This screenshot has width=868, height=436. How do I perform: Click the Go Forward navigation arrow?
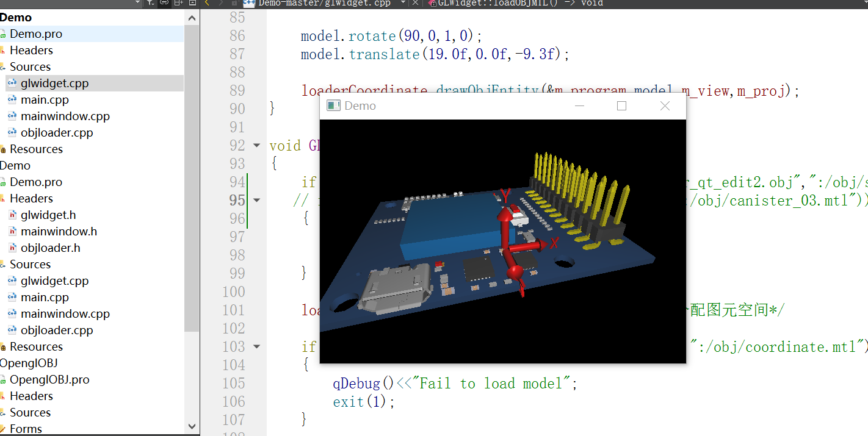(222, 4)
